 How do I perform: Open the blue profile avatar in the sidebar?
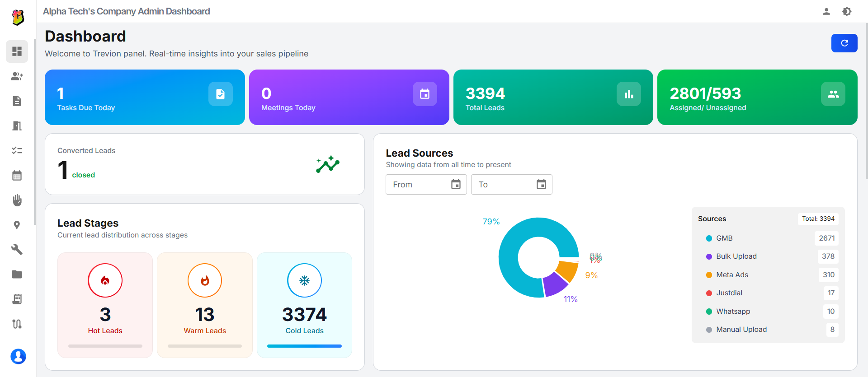(18, 356)
